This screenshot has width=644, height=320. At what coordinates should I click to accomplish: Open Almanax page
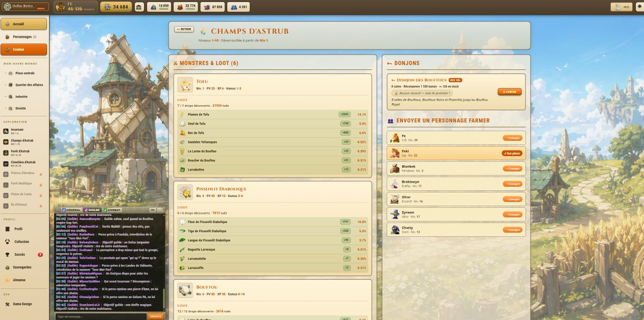tap(24, 280)
